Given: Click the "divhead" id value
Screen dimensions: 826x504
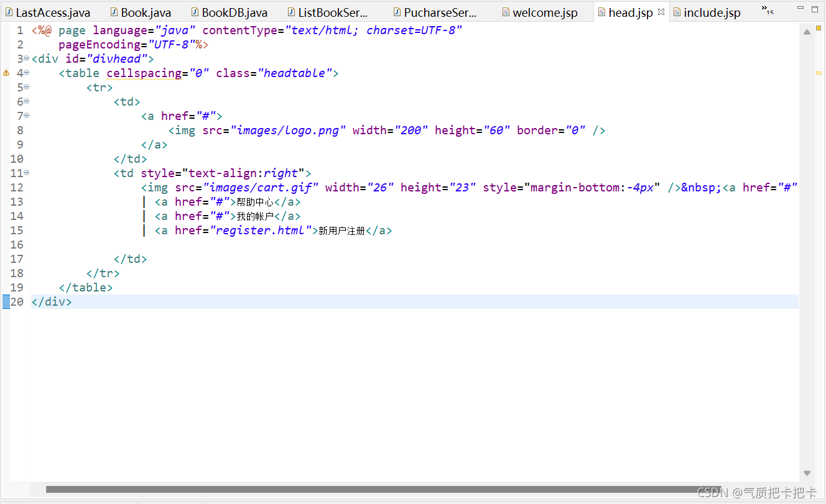Looking at the screenshot, I should [x=117, y=59].
